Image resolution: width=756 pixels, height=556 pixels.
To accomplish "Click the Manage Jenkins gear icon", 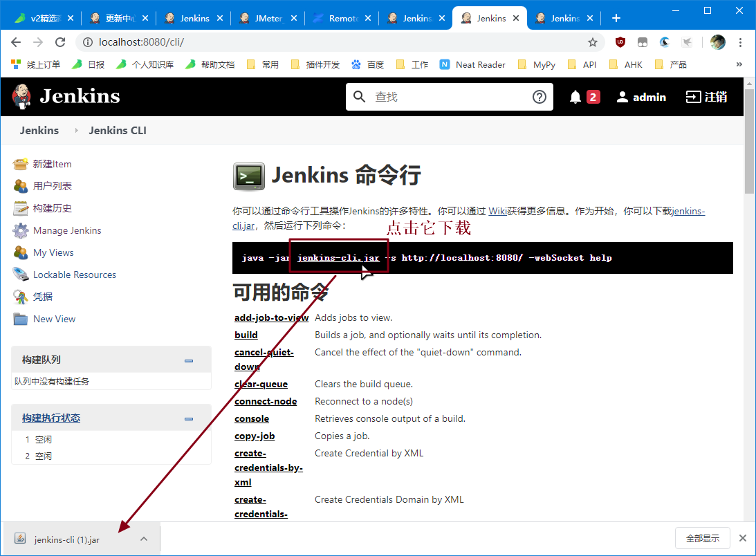I will click(x=20, y=230).
